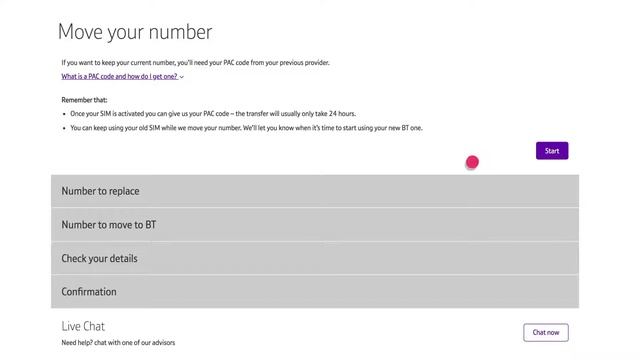640x360 pixels.
Task: Open the 'Confirmation' step
Action: (315, 291)
